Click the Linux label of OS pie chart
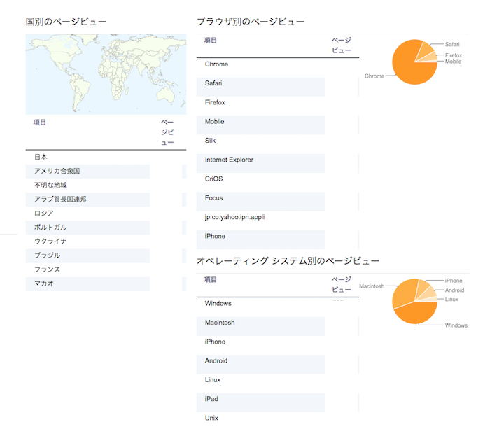The width and height of the screenshot is (504, 448). point(451,300)
